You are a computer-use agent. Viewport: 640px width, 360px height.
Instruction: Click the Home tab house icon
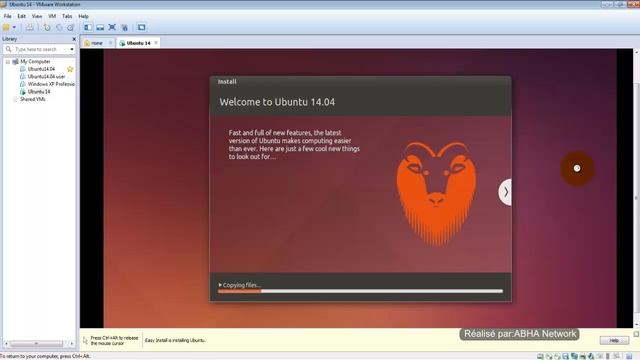pyautogui.click(x=87, y=43)
